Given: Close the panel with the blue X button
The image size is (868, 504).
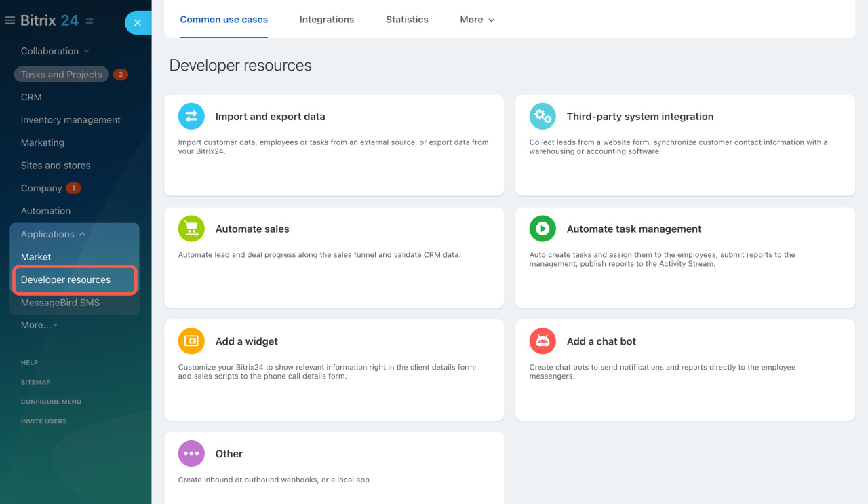Looking at the screenshot, I should point(138,23).
